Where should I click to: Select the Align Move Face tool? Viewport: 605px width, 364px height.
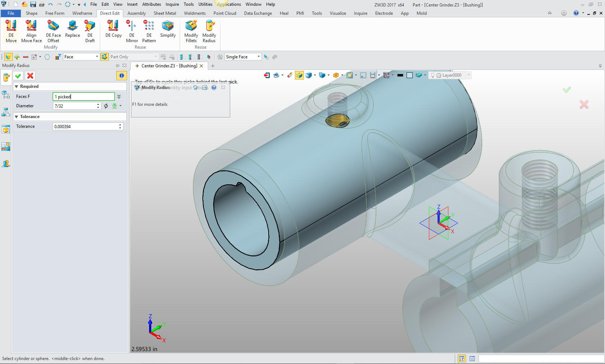pos(31,31)
